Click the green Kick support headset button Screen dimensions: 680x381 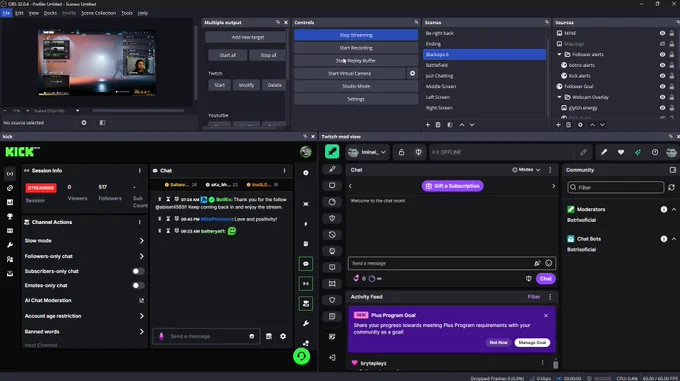(301, 356)
